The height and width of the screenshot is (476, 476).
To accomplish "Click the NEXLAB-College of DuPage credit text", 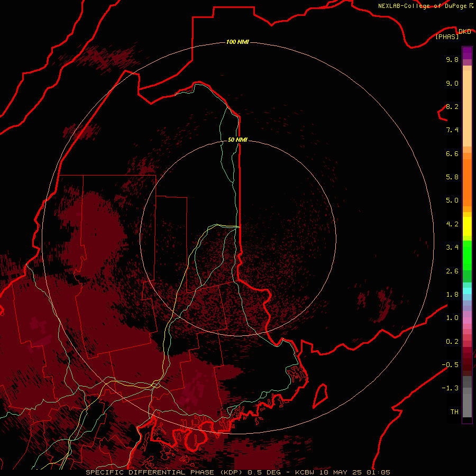I will [x=423, y=6].
